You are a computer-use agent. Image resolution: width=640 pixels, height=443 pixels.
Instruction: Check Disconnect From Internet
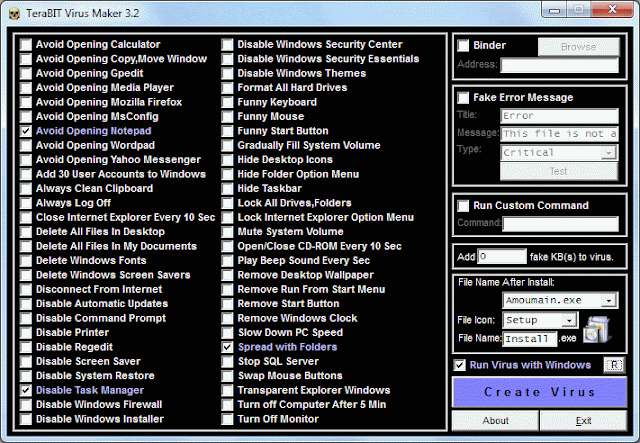(26, 289)
